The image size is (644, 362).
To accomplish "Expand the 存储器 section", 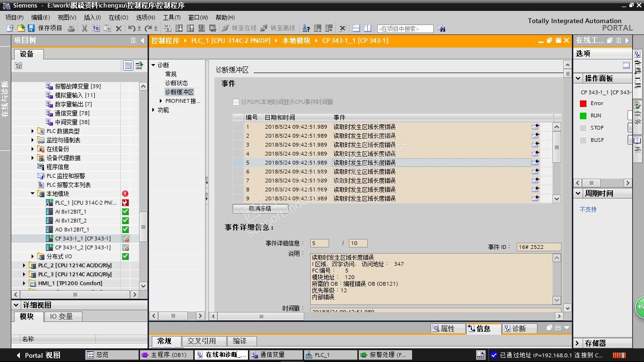I will coord(578,343).
